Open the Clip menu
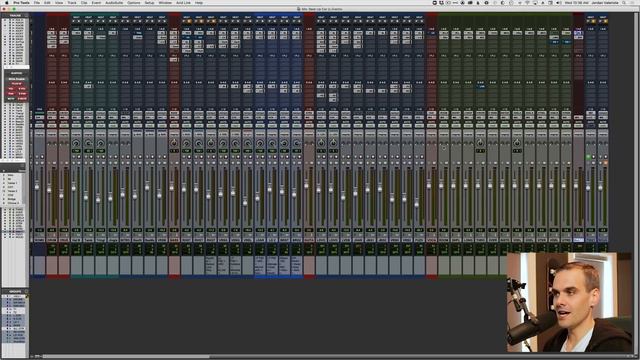Screen dimensions: 640x360 (84, 3)
